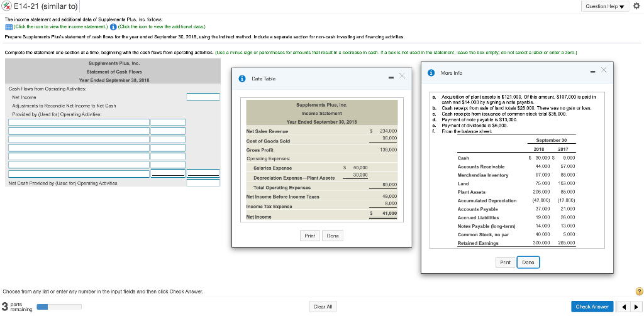This screenshot has height=316, width=644.
Task: Click Done in the Data Table dialog
Action: pyautogui.click(x=332, y=236)
